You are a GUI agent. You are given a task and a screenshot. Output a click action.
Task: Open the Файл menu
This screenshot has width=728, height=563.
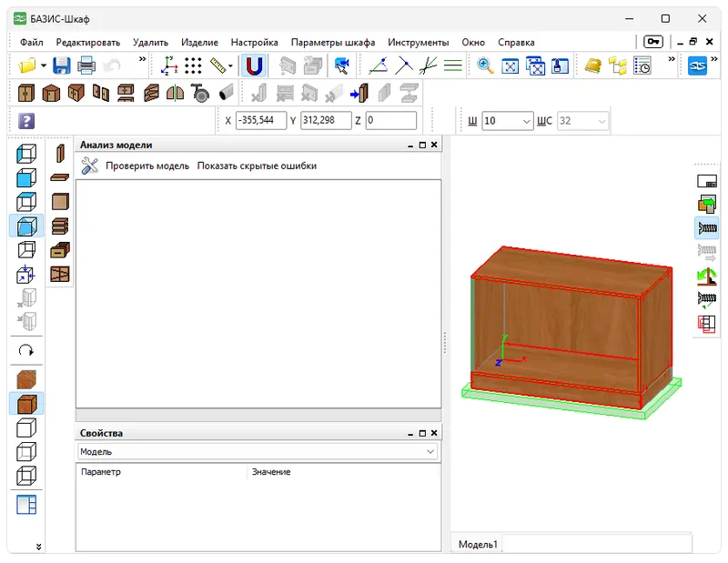coord(32,42)
